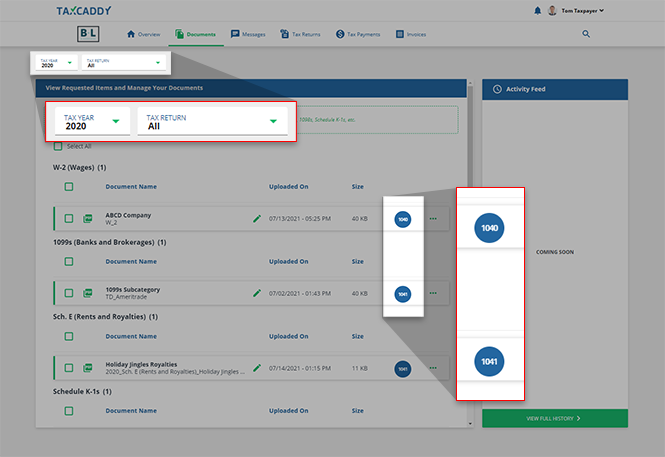The height and width of the screenshot is (457, 665).
Task: Open the Tax Year 2020 dropdown
Action: (91, 122)
